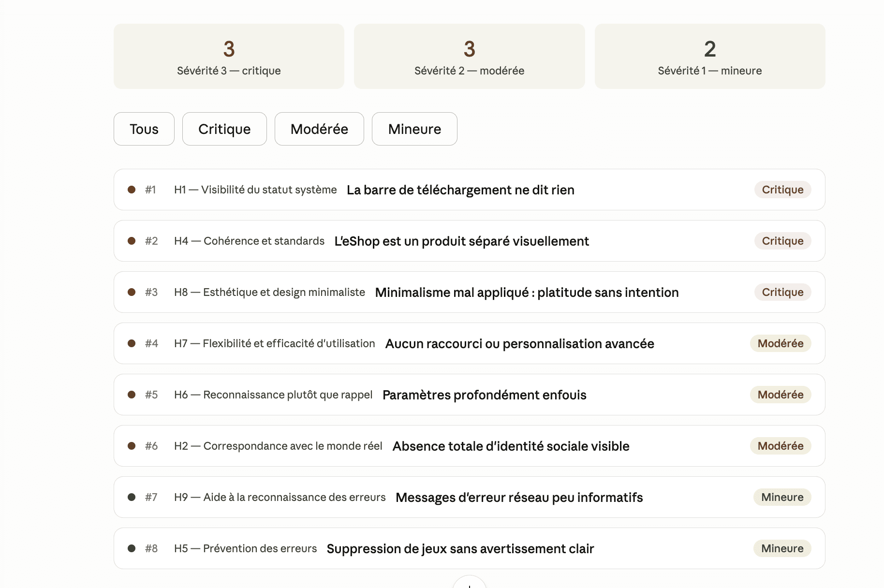Click the "H1 — Visibilité du statut système" label
Screen dimensions: 884x588
click(255, 190)
